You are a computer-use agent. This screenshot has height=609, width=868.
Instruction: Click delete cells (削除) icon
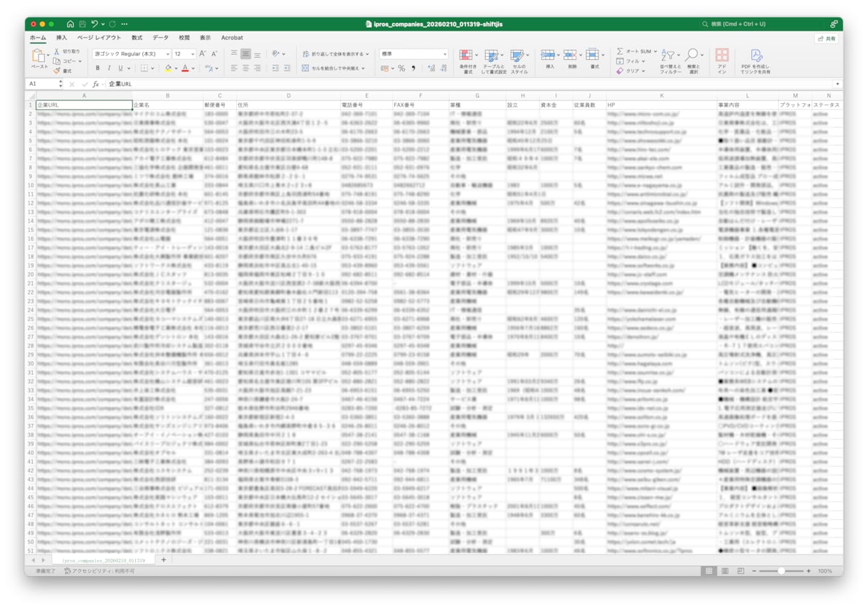point(570,55)
